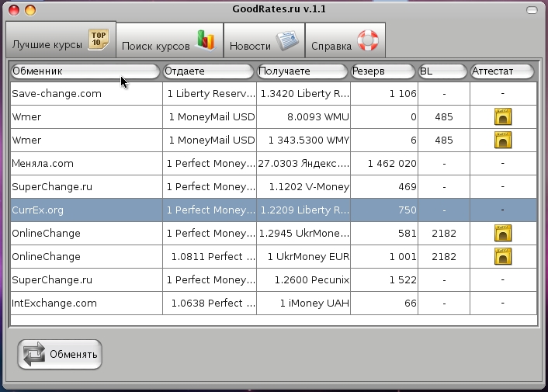The image size is (548, 392).
Task: Click the 1.2600 Pecunix cell
Action: click(303, 280)
